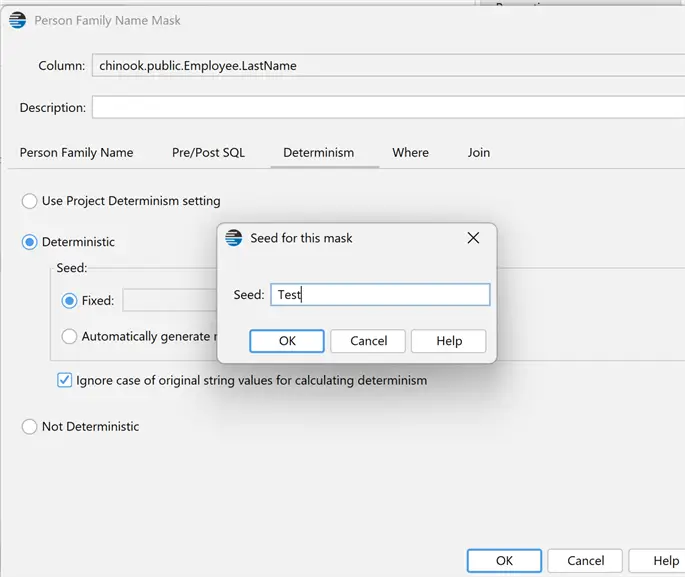Screen dimensions: 685x577
Task: Select Use Project Determinism setting option
Action: click(x=29, y=201)
